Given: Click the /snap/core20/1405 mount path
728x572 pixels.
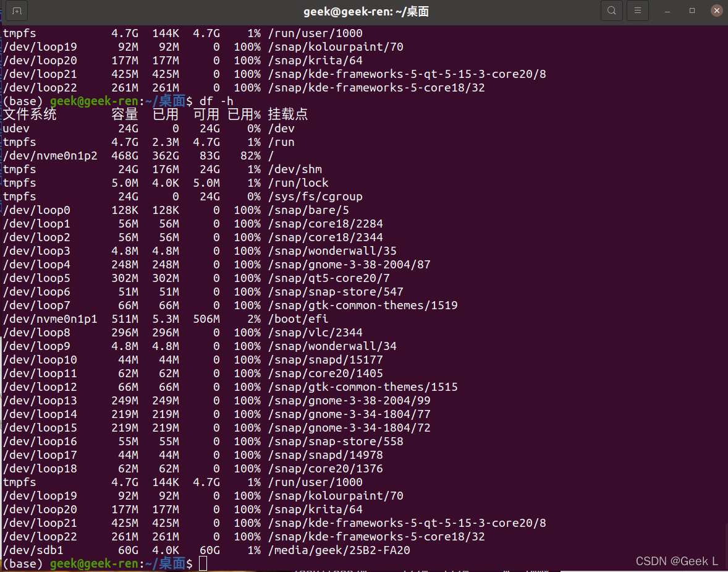Looking at the screenshot, I should coord(326,373).
